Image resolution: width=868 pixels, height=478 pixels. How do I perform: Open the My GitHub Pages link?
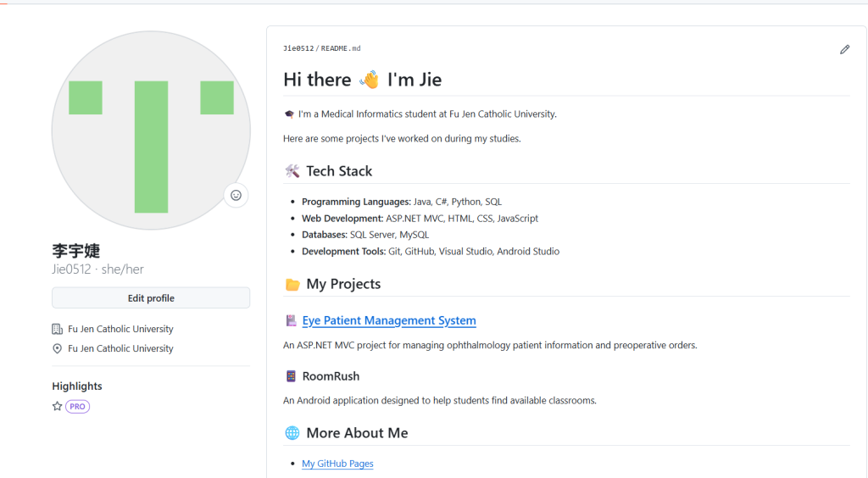point(337,464)
